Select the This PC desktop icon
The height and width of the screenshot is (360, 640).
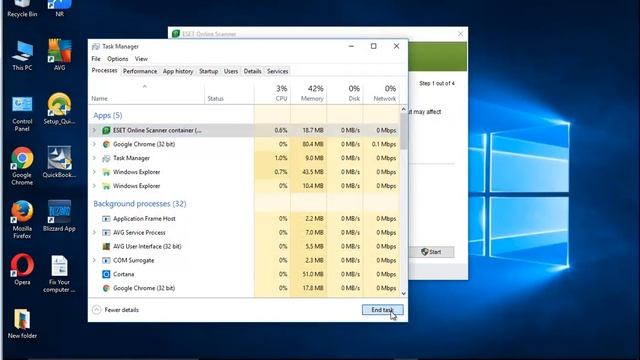coord(22,56)
